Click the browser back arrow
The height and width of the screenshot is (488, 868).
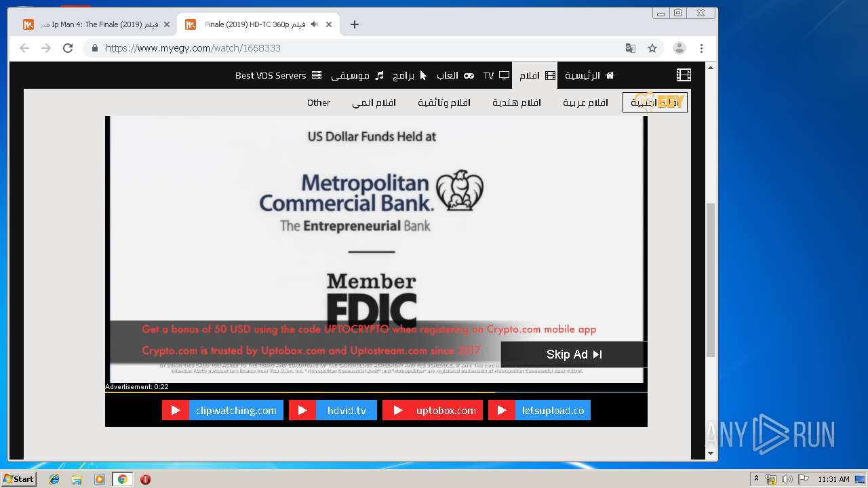(24, 48)
